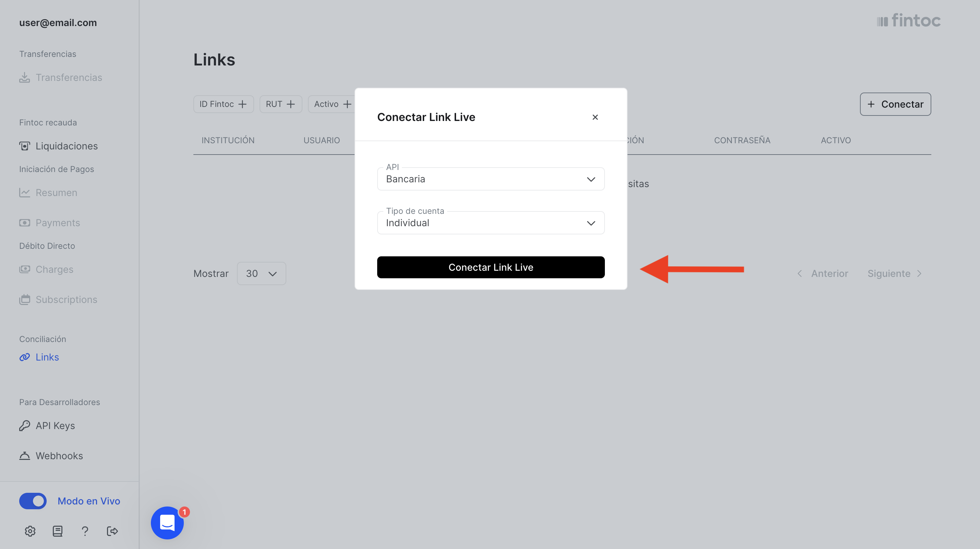Click the black Conectar Link Live button

pyautogui.click(x=490, y=267)
